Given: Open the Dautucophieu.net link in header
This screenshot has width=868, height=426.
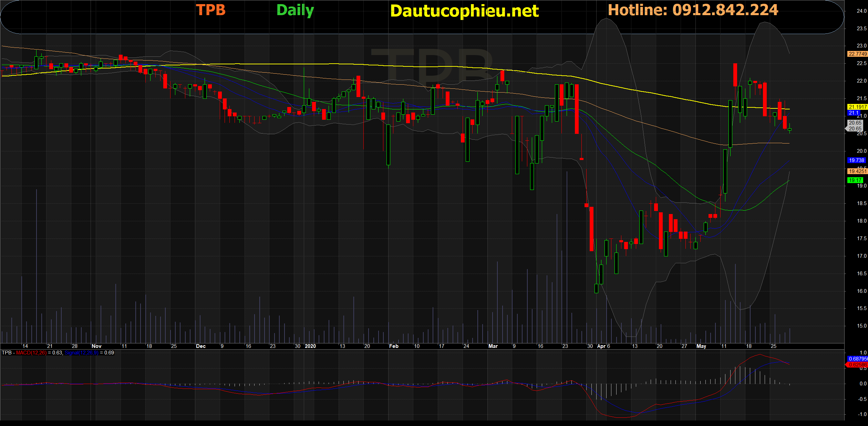Looking at the screenshot, I should pos(464,11).
